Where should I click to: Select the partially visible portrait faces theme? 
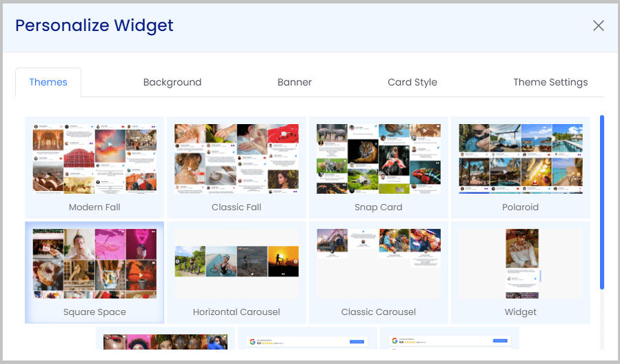pos(166,341)
